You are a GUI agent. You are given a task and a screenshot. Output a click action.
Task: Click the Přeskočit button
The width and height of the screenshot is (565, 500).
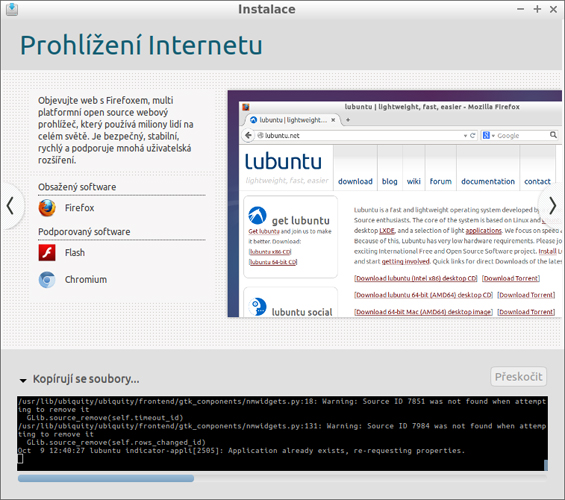pyautogui.click(x=518, y=377)
